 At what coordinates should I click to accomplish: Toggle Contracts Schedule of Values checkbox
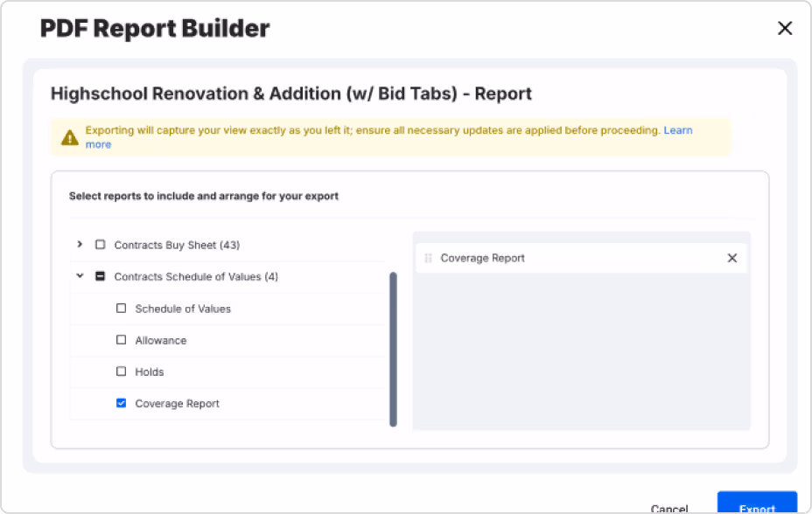[x=100, y=276]
